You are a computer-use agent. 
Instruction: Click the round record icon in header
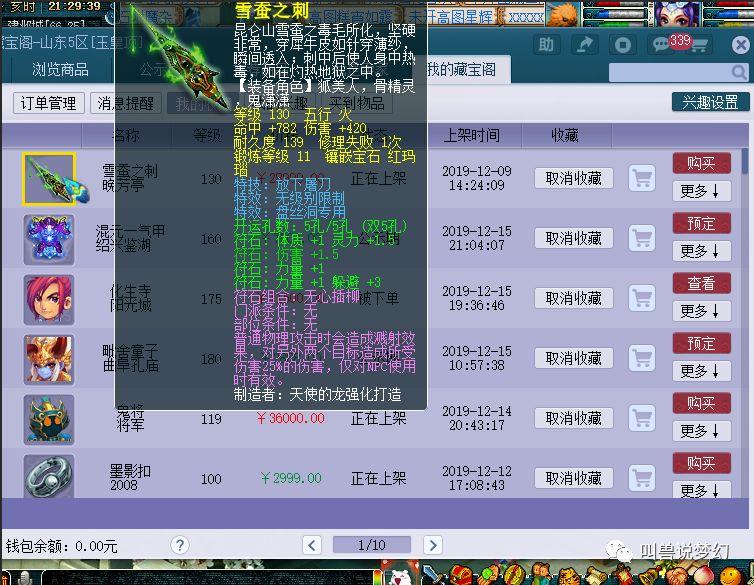[x=623, y=45]
